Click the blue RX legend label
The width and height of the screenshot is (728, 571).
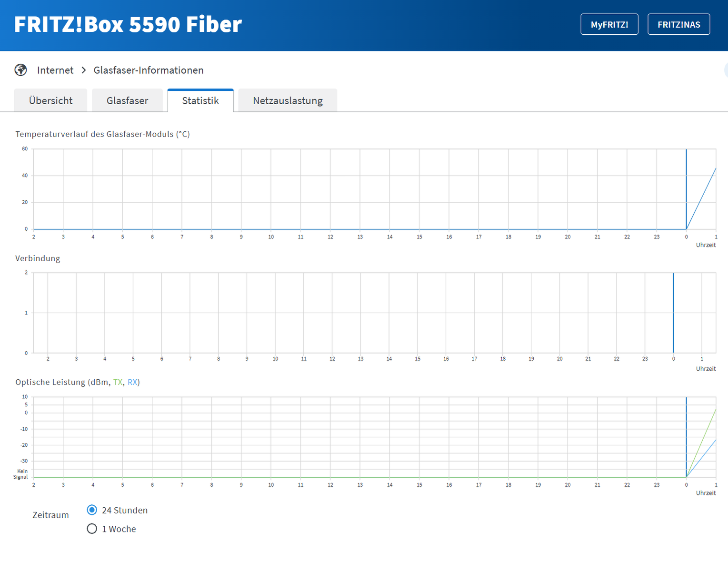click(x=132, y=382)
